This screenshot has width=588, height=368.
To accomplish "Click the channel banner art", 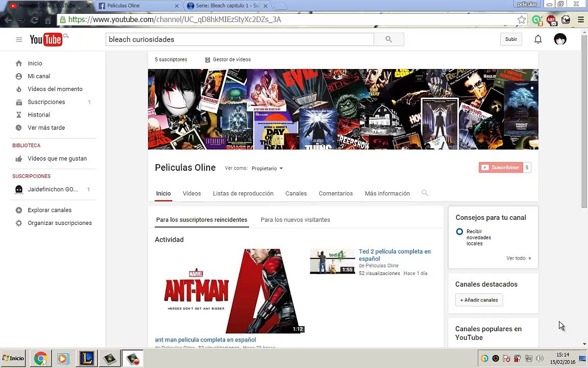I will [343, 109].
